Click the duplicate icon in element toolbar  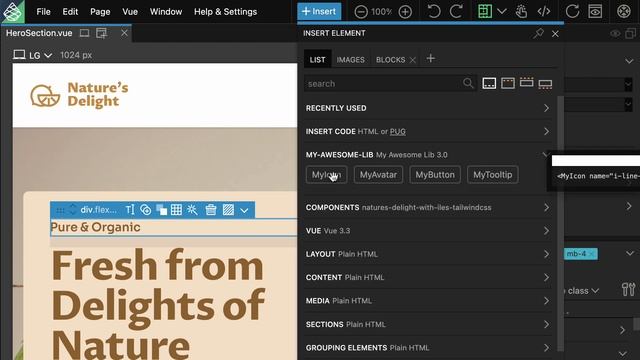(162, 210)
